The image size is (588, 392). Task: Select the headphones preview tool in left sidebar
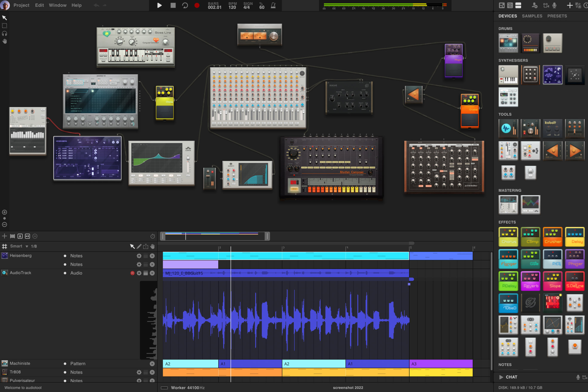[x=5, y=34]
